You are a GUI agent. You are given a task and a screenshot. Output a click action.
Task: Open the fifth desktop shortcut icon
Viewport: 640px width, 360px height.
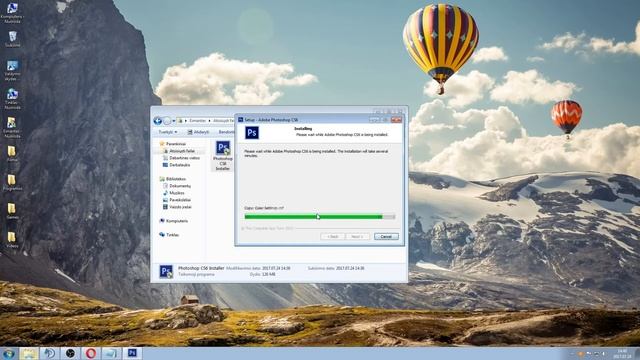point(12,128)
